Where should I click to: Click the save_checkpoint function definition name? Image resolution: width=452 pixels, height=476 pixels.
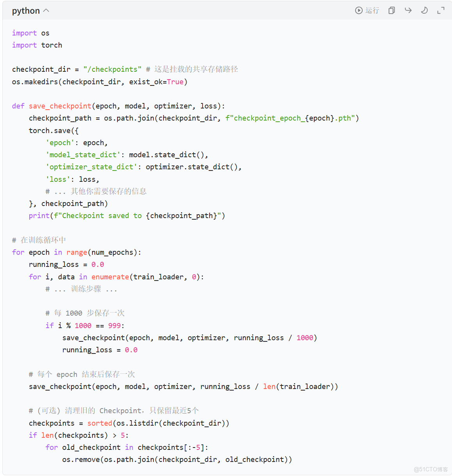(60, 106)
